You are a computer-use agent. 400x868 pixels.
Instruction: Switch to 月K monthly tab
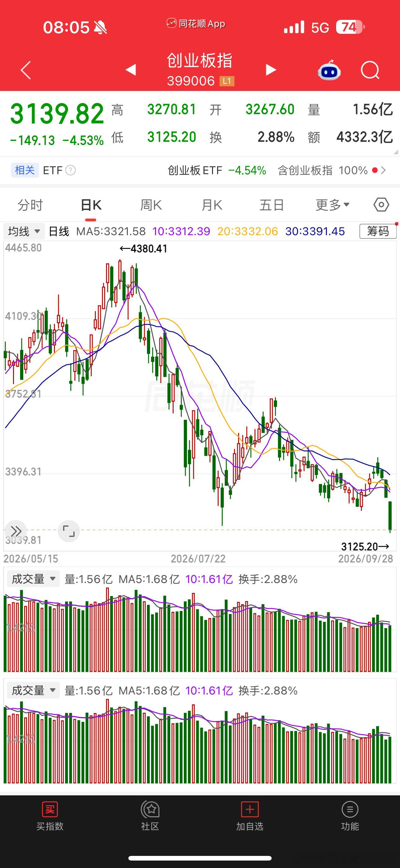coord(212,205)
